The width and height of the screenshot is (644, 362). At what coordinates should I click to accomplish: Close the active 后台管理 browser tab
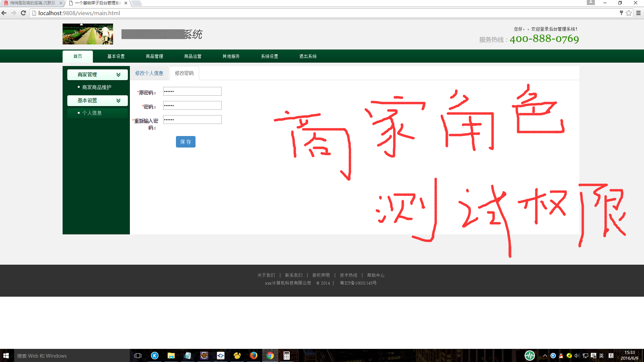[126, 3]
